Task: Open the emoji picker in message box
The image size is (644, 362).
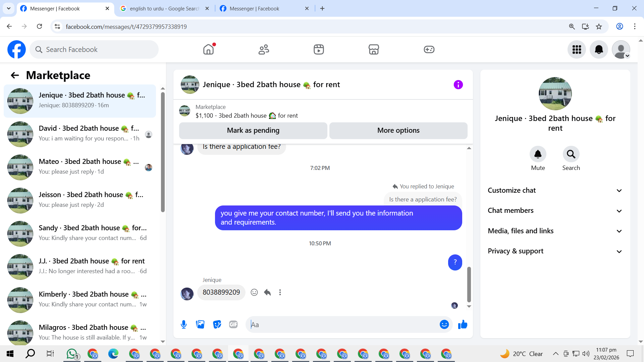Action: coord(444,324)
